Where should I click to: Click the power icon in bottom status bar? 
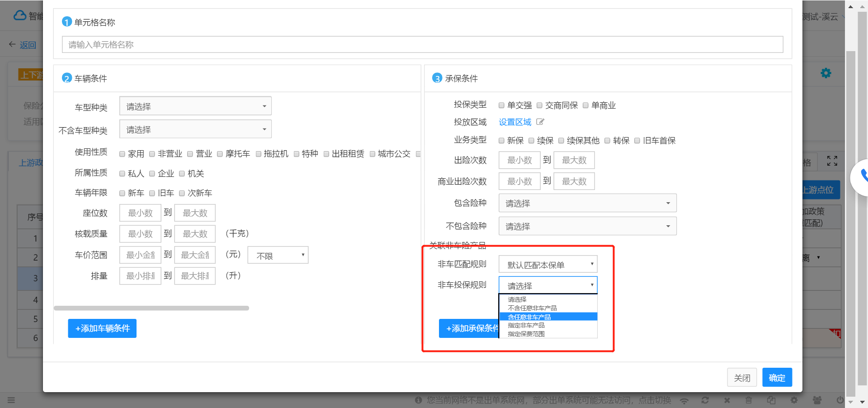click(x=840, y=400)
